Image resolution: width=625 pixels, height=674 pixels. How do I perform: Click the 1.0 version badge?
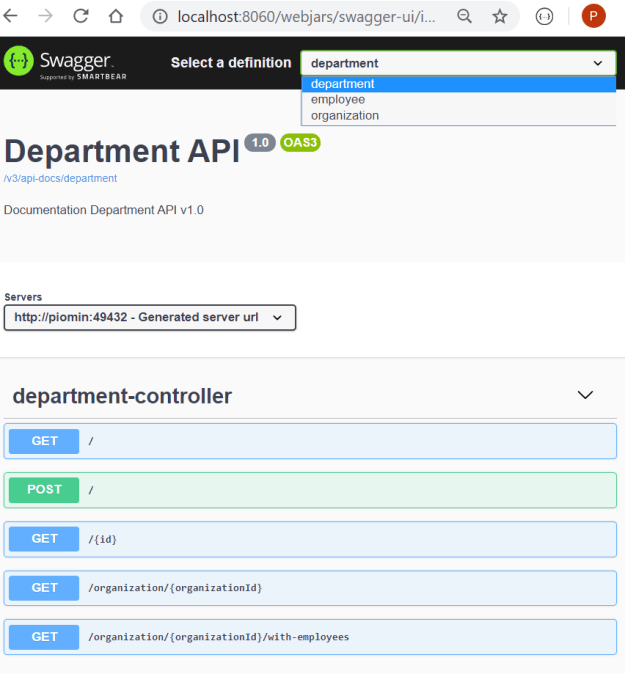[260, 142]
